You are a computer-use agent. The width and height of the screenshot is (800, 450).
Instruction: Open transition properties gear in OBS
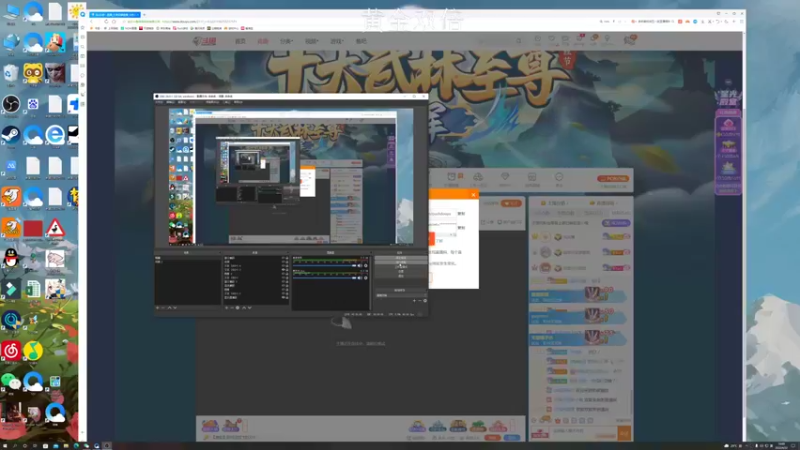425,301
